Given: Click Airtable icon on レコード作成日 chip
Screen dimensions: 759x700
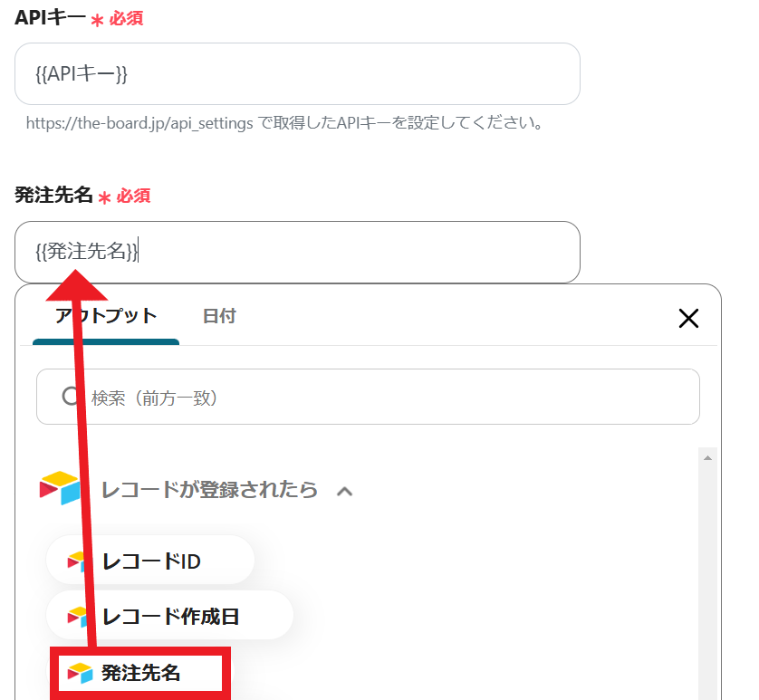Looking at the screenshot, I should click(x=77, y=617).
